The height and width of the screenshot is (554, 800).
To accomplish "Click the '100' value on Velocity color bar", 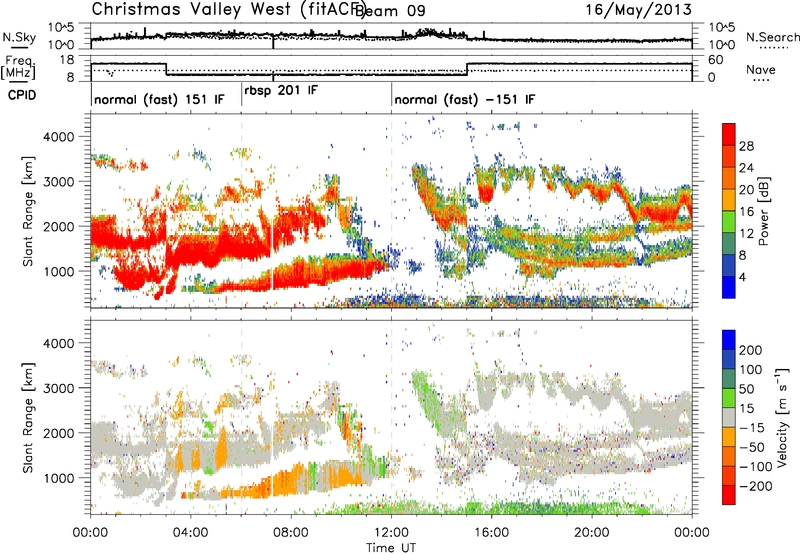I will [751, 370].
